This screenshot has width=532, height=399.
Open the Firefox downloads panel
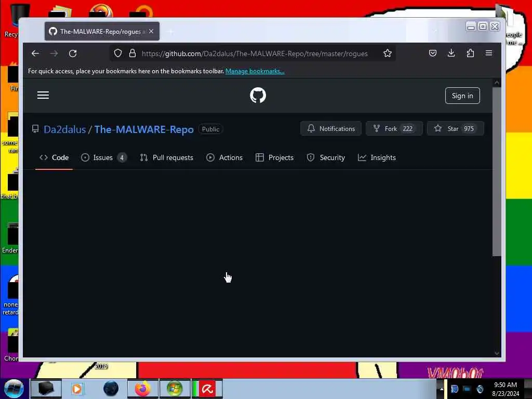451,53
